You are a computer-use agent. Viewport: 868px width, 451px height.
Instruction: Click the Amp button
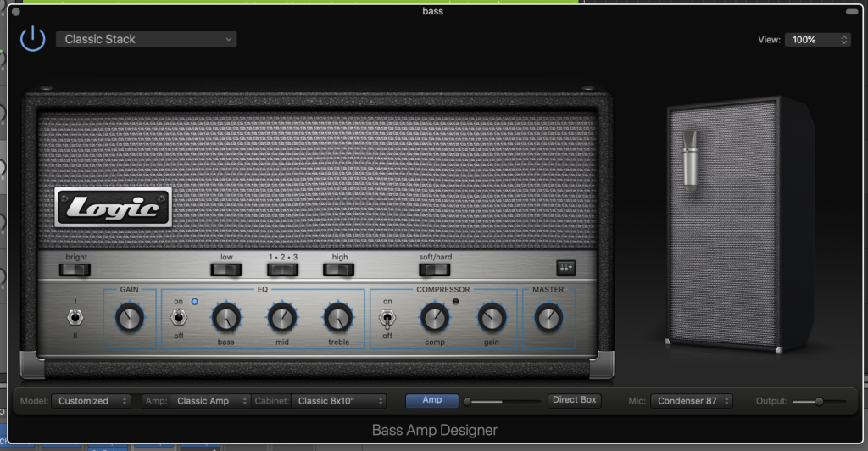[431, 400]
